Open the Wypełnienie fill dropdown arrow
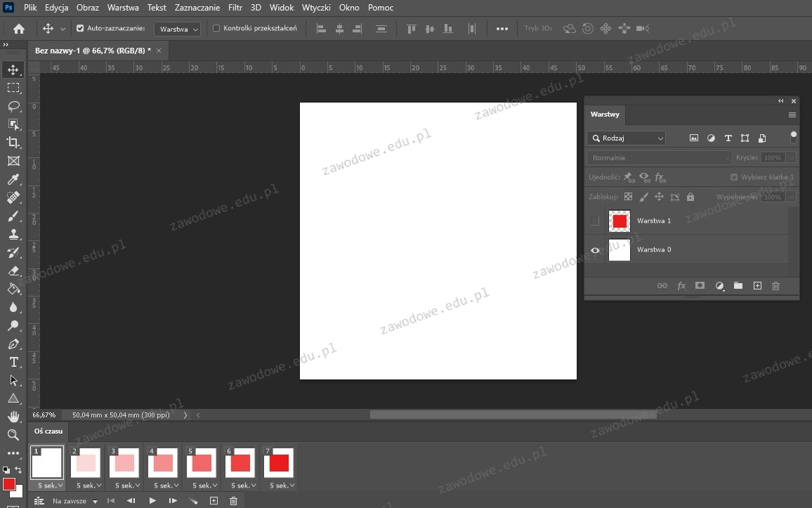 tap(791, 197)
